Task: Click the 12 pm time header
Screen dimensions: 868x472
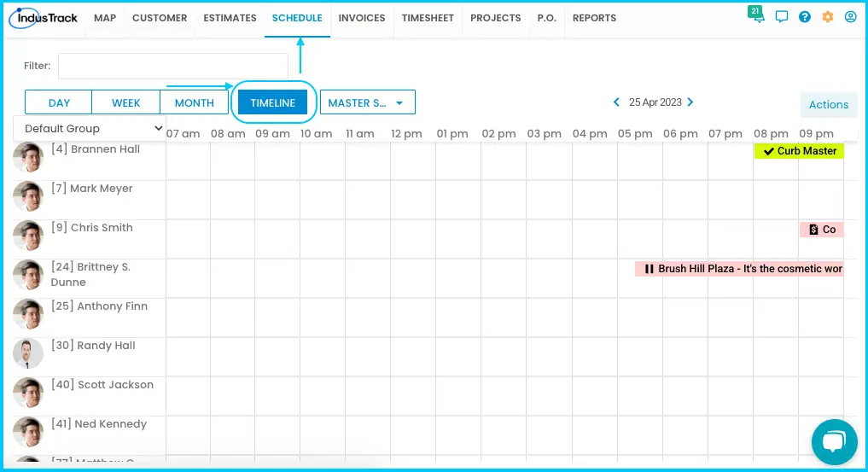Action: pyautogui.click(x=406, y=134)
